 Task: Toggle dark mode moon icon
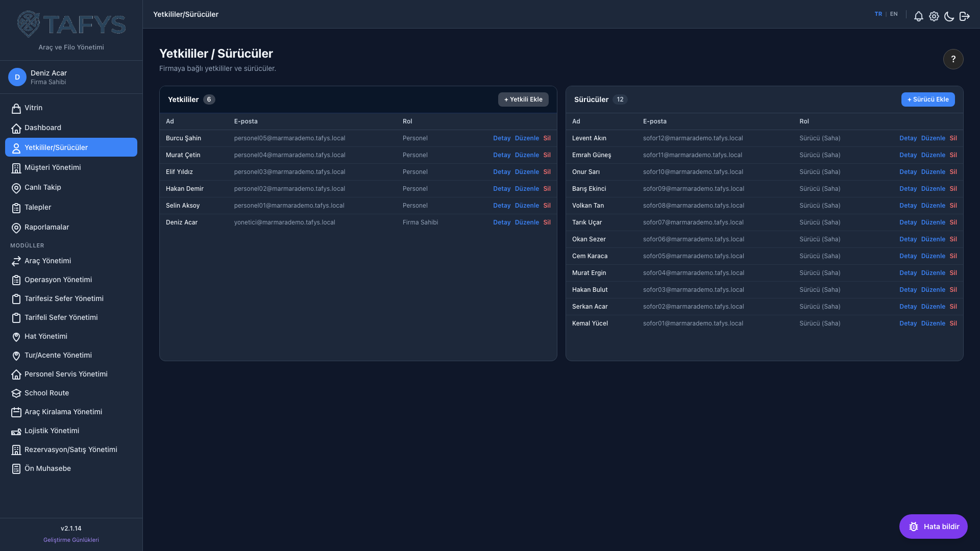pos(949,16)
